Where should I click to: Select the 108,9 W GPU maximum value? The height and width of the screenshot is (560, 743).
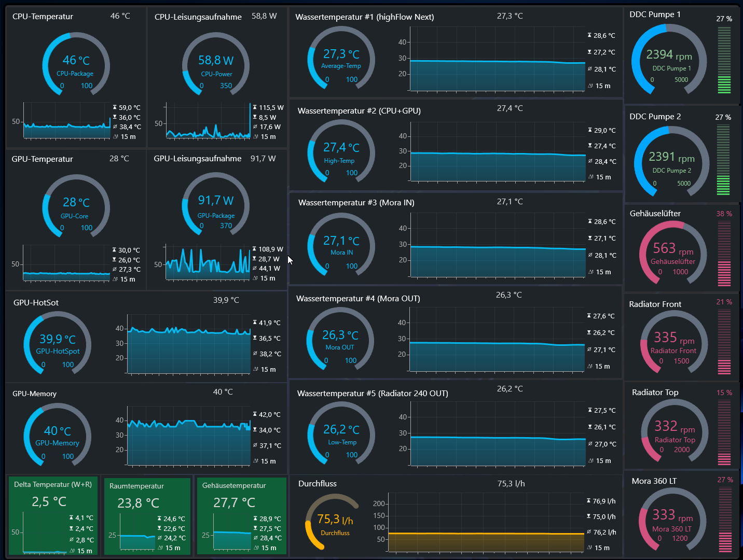coord(271,249)
